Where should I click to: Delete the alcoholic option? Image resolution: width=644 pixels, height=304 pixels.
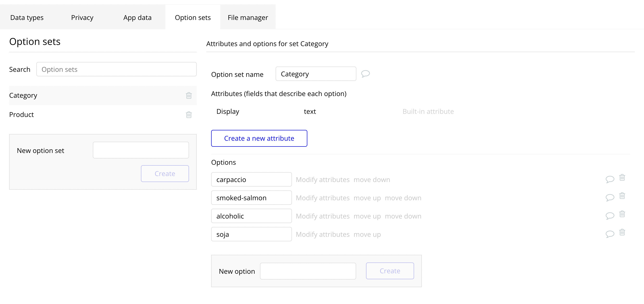click(x=622, y=214)
